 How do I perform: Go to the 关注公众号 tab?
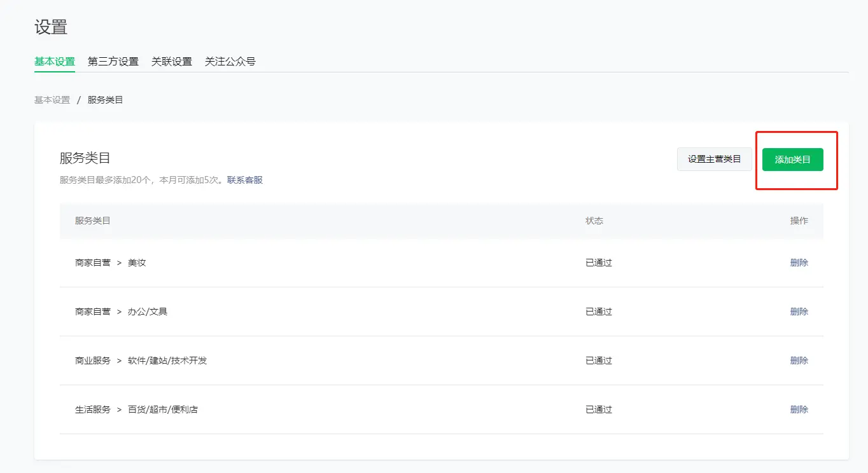(x=230, y=62)
